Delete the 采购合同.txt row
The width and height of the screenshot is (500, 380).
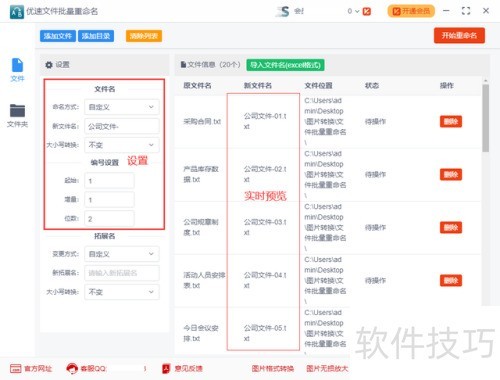[451, 121]
